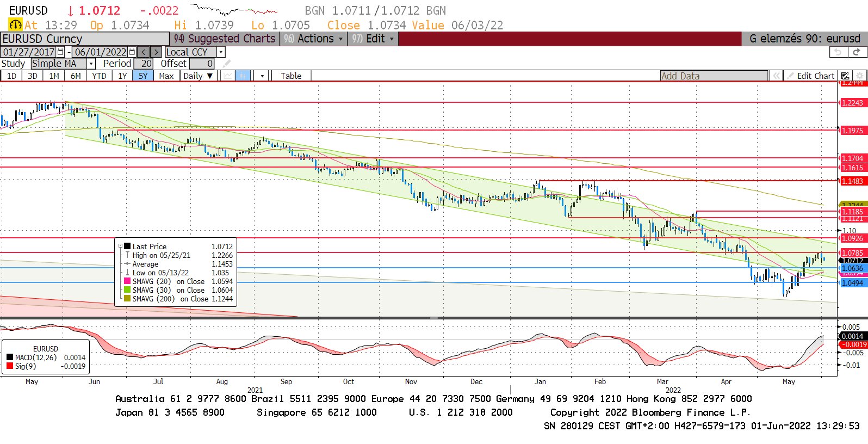Image resolution: width=868 pixels, height=444 pixels.
Task: Click the Add Data input field
Action: [714, 76]
